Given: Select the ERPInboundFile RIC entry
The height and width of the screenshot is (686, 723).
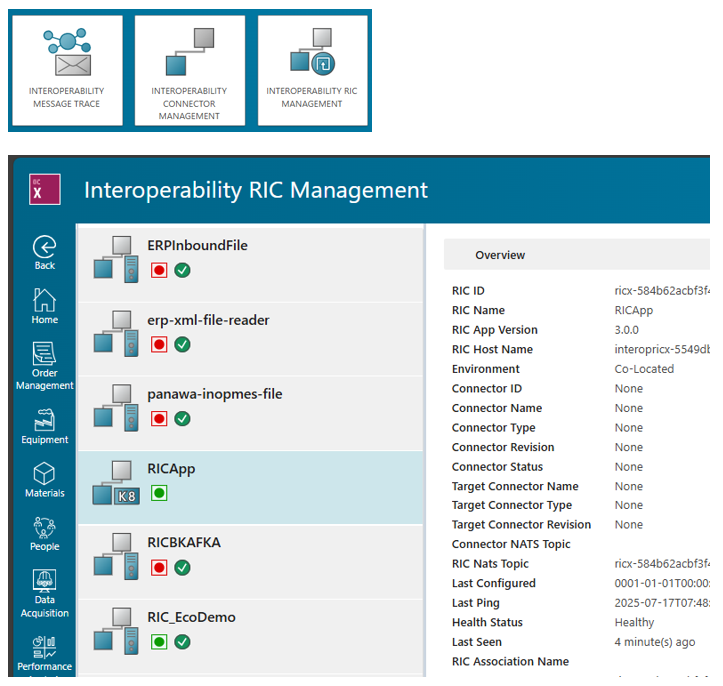Looking at the screenshot, I should click(197, 246).
